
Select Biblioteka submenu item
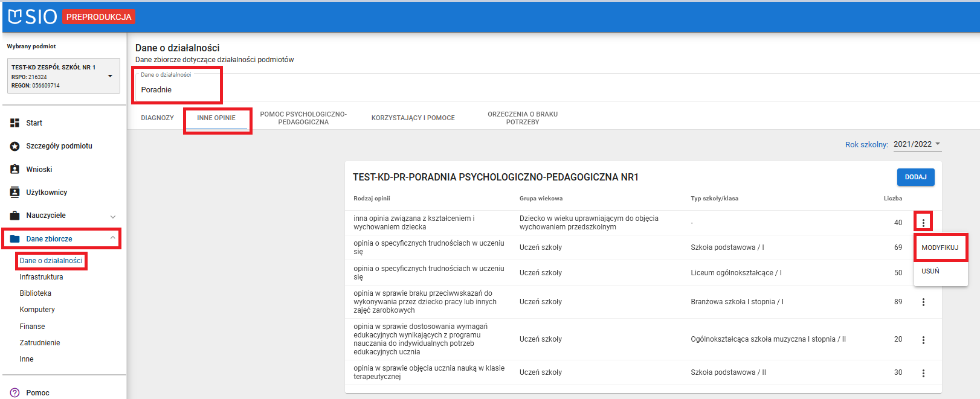35,293
